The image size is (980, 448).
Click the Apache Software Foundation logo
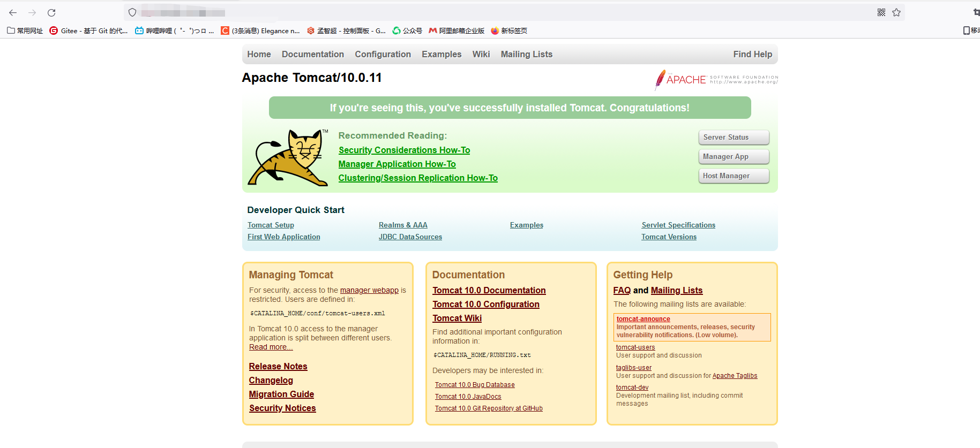pyautogui.click(x=716, y=80)
